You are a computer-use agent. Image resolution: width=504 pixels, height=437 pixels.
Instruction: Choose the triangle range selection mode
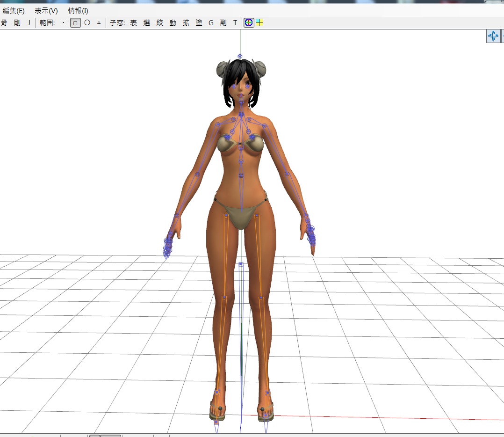[99, 22]
